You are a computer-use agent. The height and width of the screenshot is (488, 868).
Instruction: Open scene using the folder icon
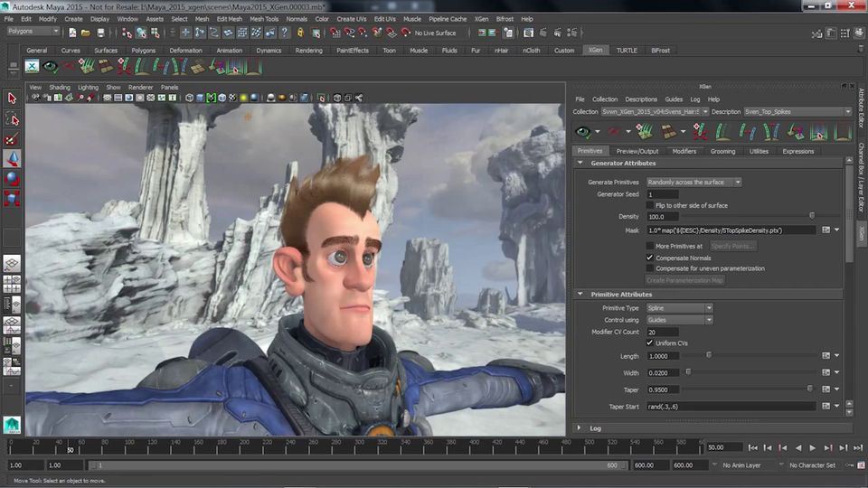(88, 33)
